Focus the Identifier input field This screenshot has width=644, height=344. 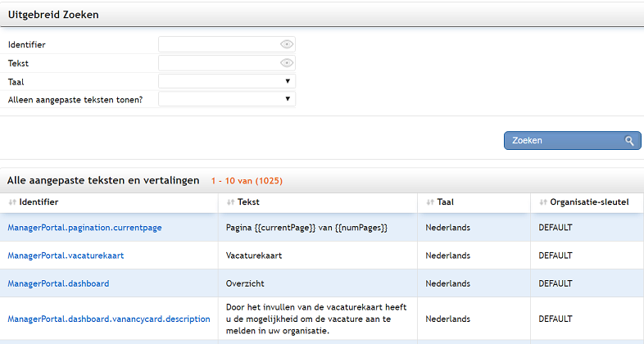pyautogui.click(x=227, y=44)
